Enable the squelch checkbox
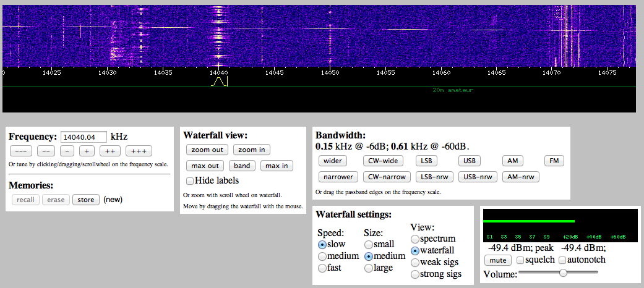 (520, 260)
